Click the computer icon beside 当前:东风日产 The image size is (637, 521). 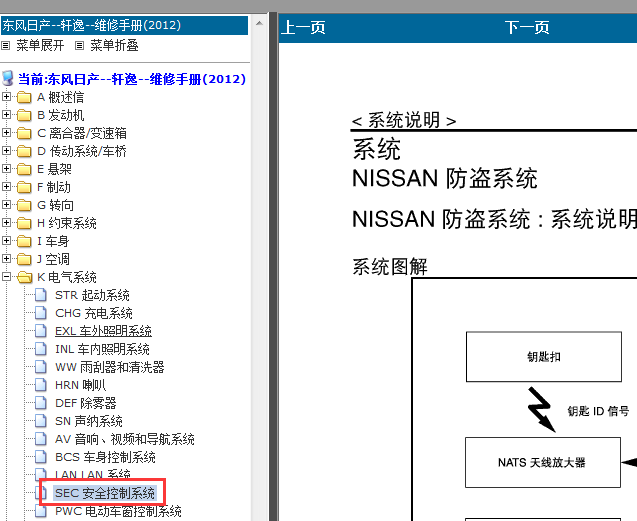[x=8, y=78]
